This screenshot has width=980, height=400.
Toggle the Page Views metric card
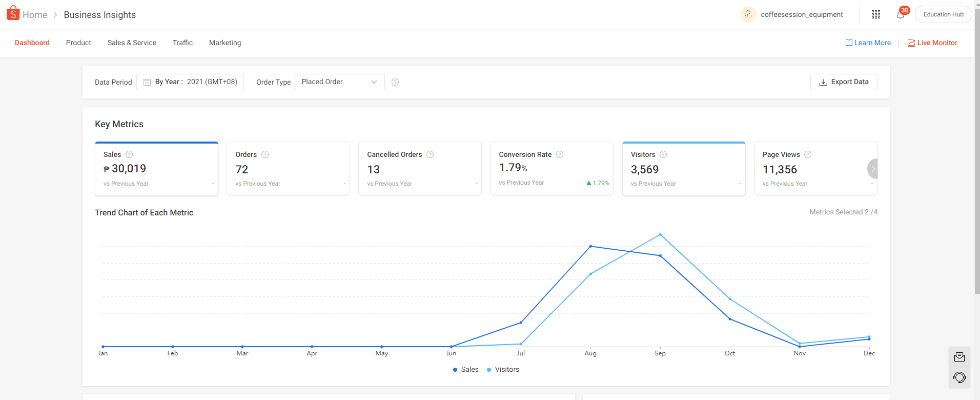pyautogui.click(x=810, y=169)
